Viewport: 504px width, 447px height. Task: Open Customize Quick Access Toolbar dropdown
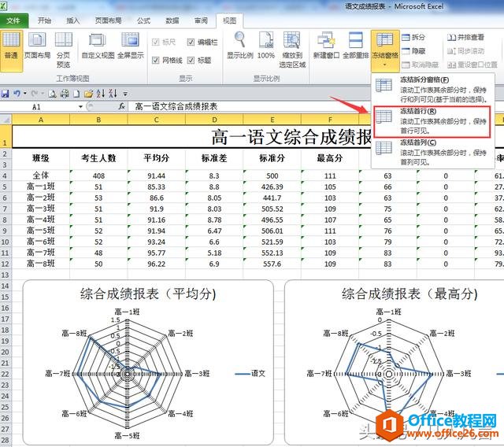125,94
